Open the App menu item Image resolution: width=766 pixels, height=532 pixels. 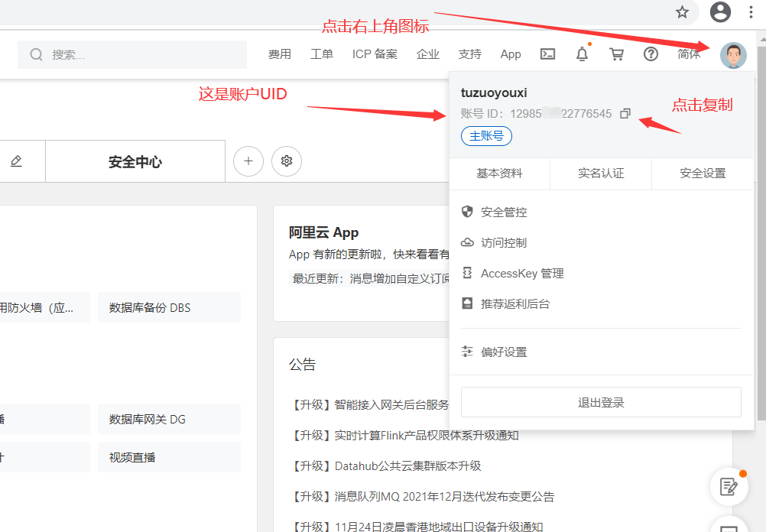click(x=511, y=54)
